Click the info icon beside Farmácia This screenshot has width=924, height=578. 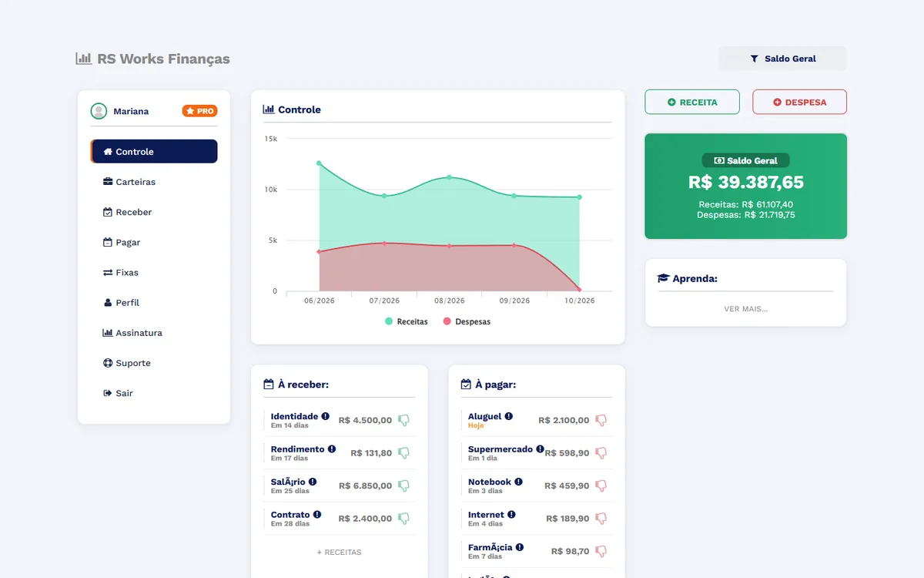pyautogui.click(x=520, y=547)
